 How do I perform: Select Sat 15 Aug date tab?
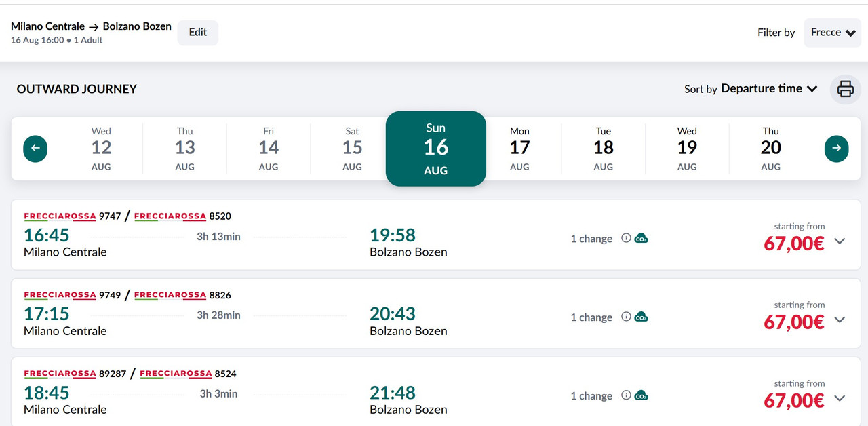352,149
